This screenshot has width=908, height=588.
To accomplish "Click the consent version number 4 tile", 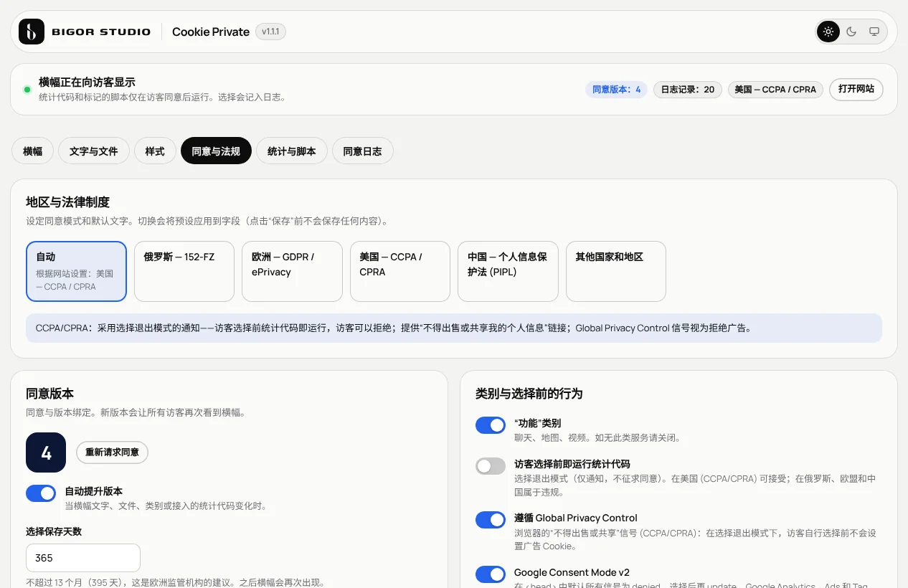I will click(x=46, y=452).
